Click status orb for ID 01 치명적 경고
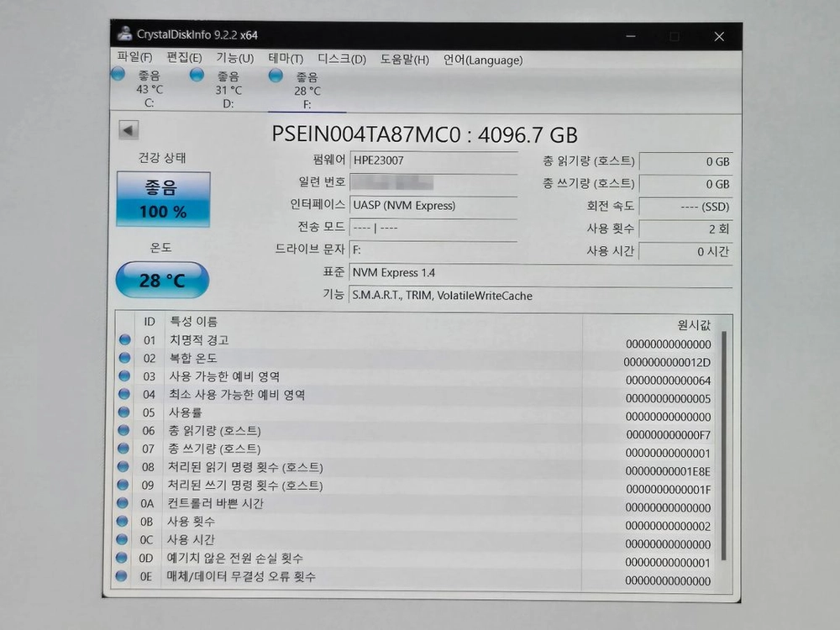840x630 pixels. 125,339
